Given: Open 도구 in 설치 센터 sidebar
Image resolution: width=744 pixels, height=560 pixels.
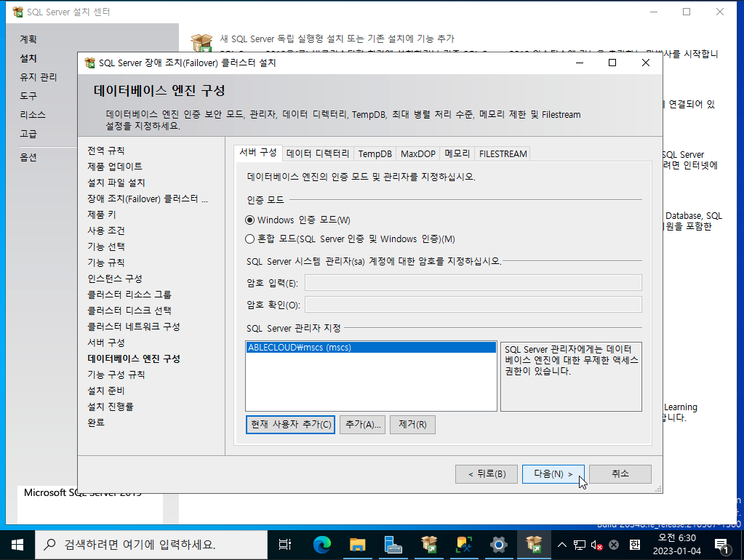Looking at the screenshot, I should point(28,96).
